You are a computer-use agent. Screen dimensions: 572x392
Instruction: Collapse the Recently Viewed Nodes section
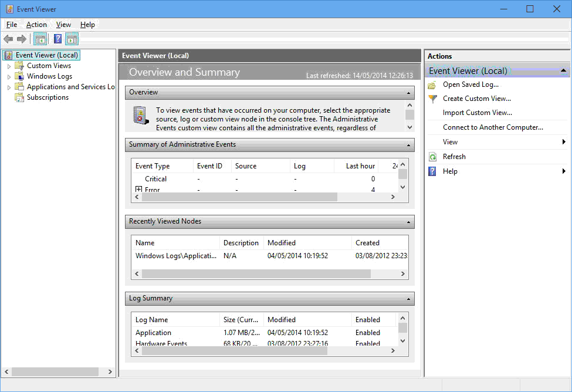point(408,222)
